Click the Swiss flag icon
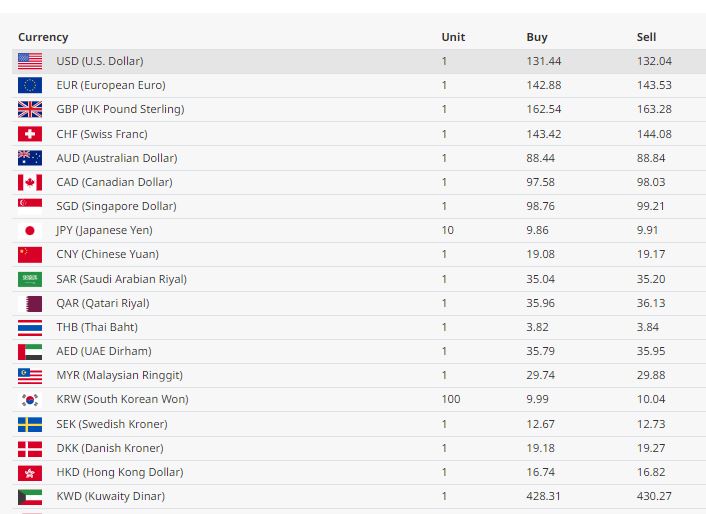 30,134
